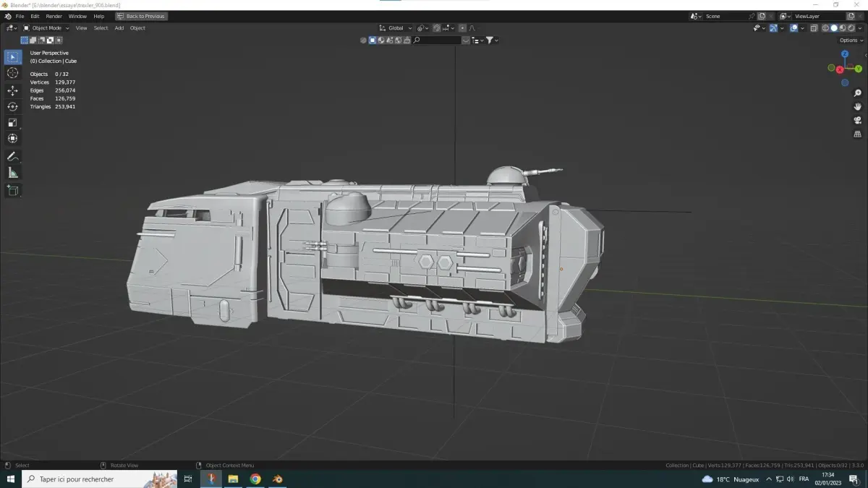The image size is (868, 488).
Task: Open the Render menu
Action: [54, 16]
